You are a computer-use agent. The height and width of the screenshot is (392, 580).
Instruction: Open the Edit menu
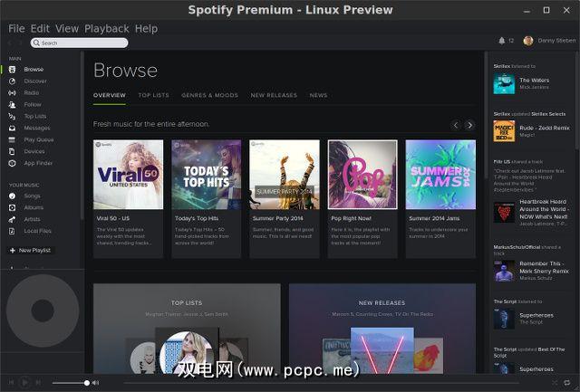pos(40,28)
